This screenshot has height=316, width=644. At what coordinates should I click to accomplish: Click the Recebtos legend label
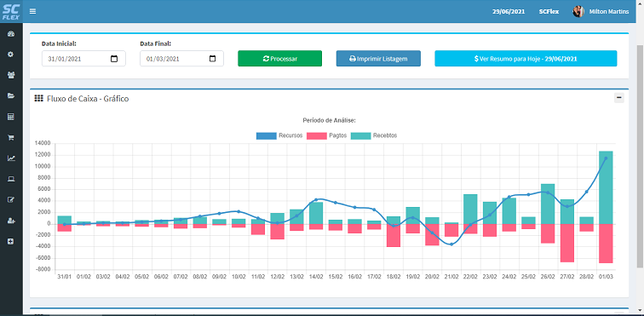pyautogui.click(x=385, y=135)
